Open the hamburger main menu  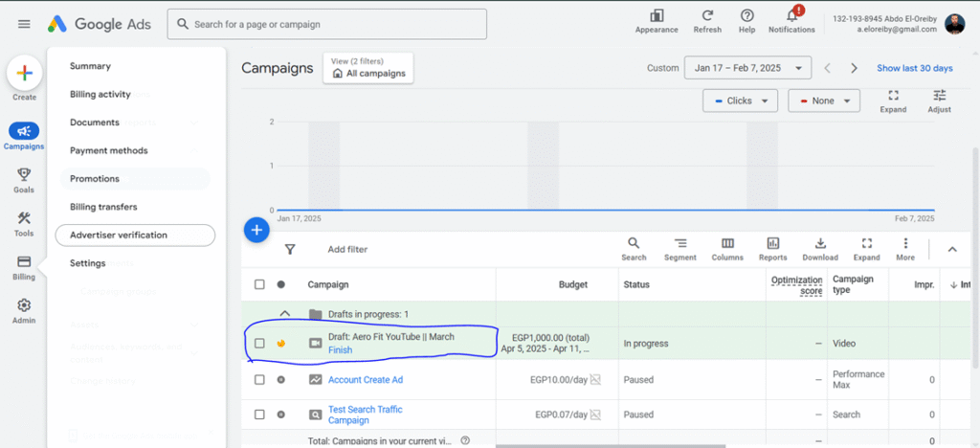pos(24,24)
